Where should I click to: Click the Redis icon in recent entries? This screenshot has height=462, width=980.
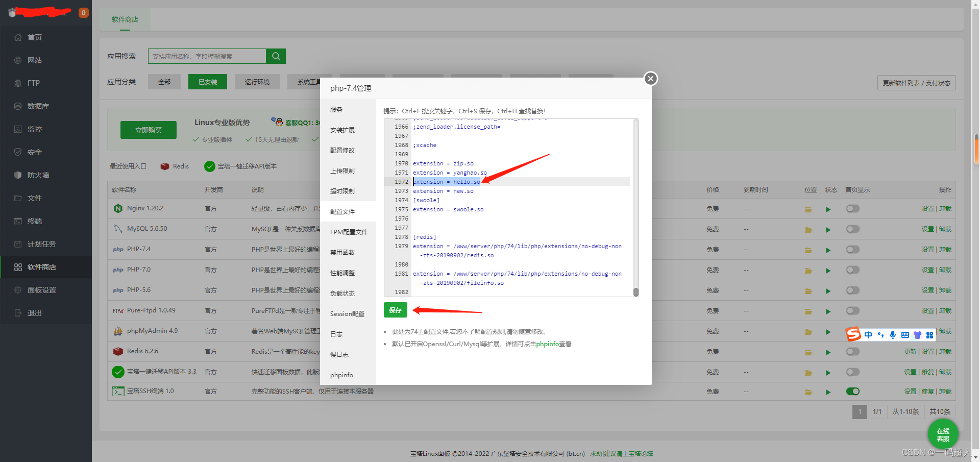tap(165, 166)
